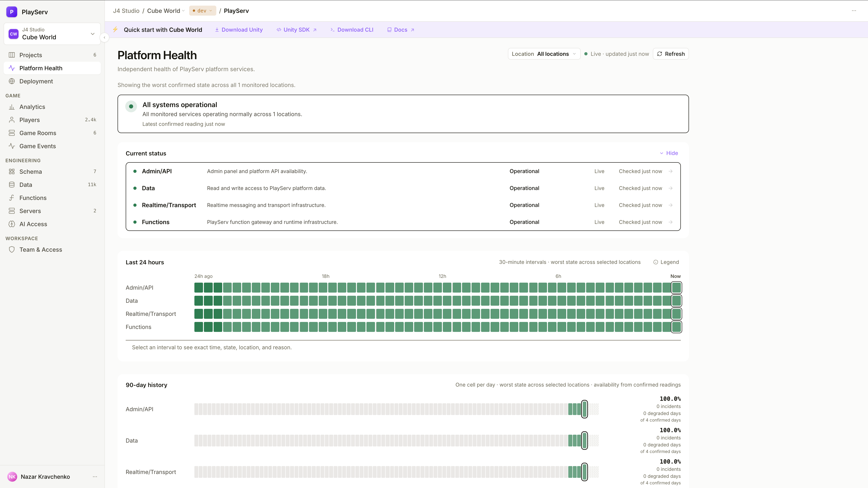Image resolution: width=868 pixels, height=488 pixels.
Task: Click the Download CLI link
Action: pos(352,30)
